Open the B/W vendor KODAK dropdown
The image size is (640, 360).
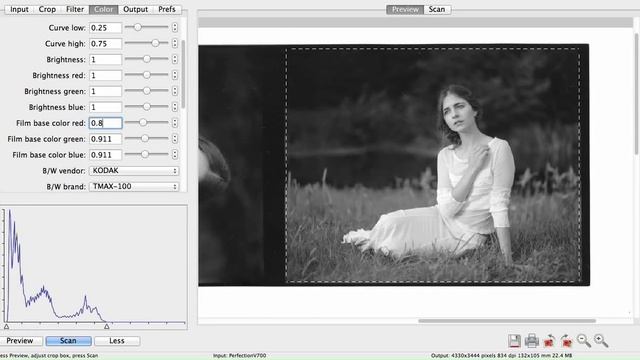tap(134, 171)
